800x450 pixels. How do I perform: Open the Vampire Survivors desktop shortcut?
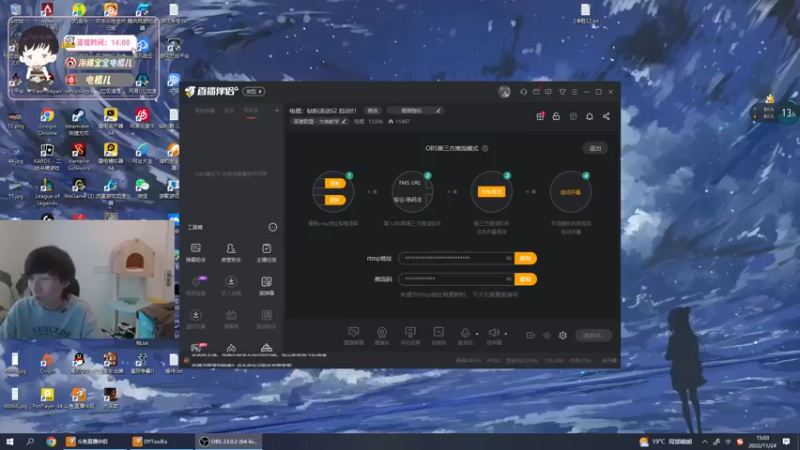79,157
